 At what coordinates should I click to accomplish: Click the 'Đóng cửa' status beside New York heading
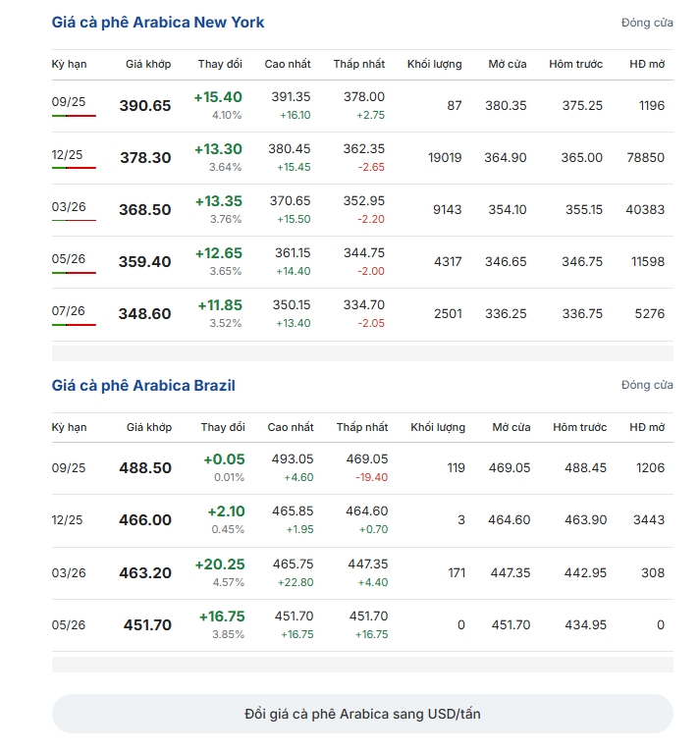point(647,23)
